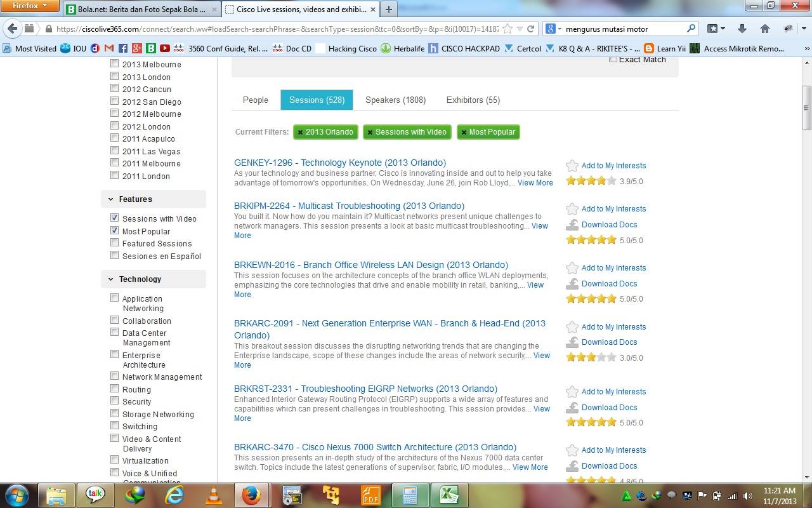The width and height of the screenshot is (812, 508).
Task: Go back with the browser back arrow
Action: tap(13, 29)
